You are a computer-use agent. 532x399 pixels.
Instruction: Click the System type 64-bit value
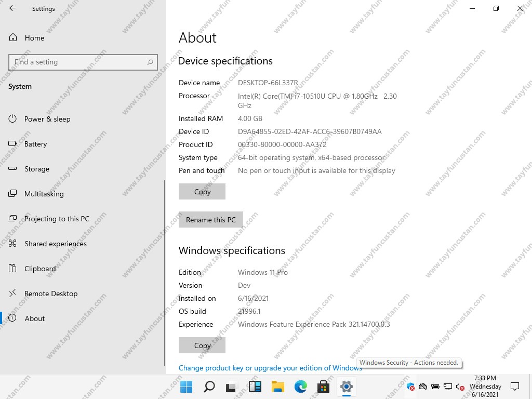[312, 158]
